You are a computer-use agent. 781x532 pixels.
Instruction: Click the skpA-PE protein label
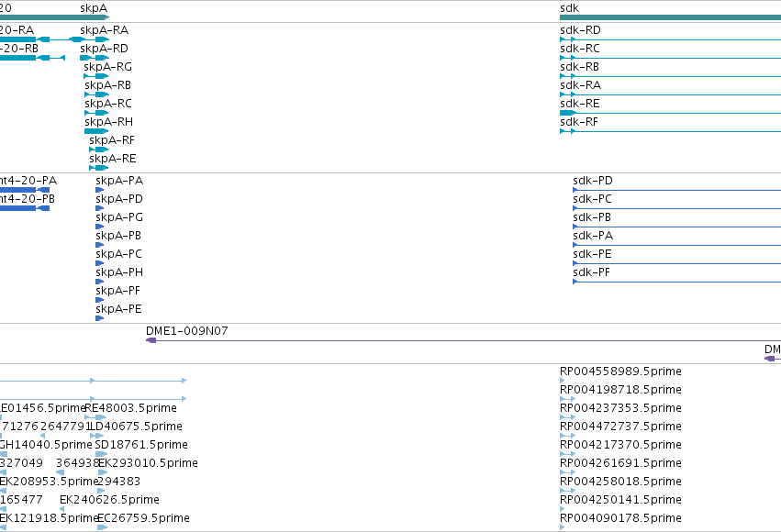tap(118, 309)
